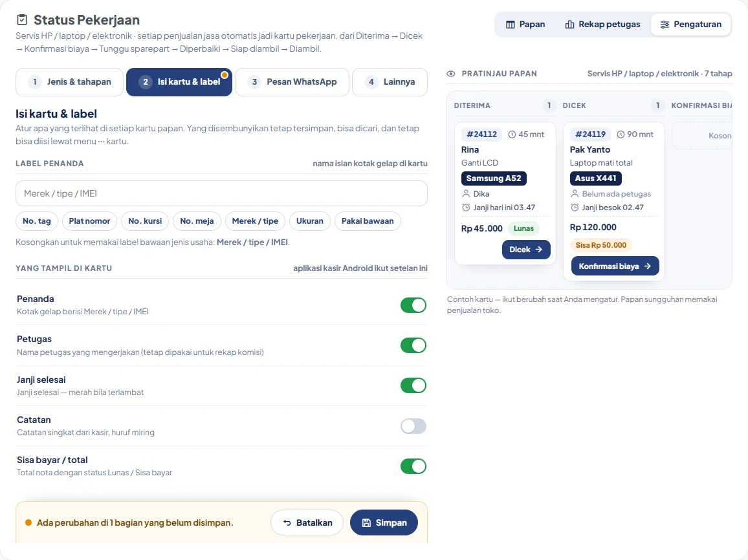
Task: Click the clock icon on card #24119
Action: click(x=621, y=135)
